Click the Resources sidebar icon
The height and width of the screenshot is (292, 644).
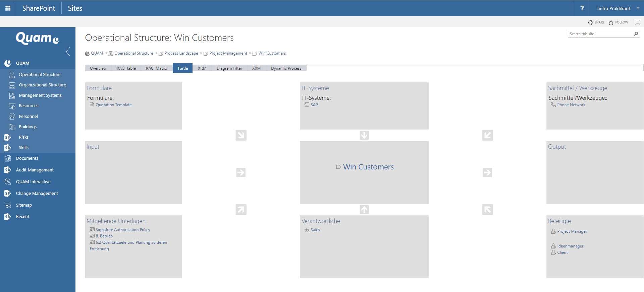[12, 106]
